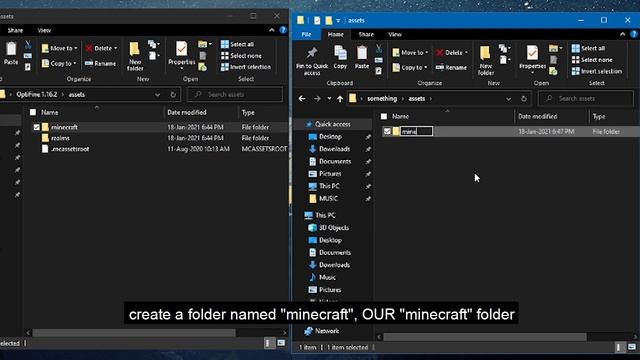Screen dimensions: 640x360
Task: Toggle checkbox of folder being renamed in right window
Action: pos(387,131)
